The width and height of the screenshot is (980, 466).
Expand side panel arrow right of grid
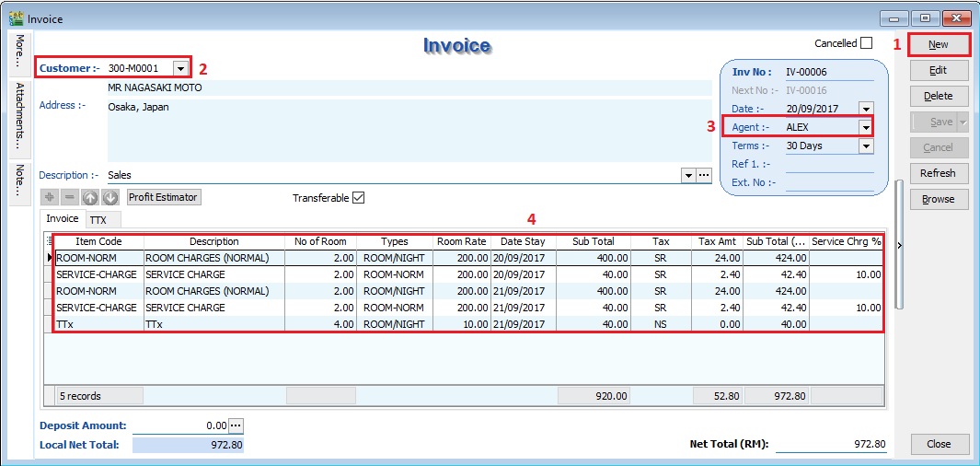tap(899, 245)
